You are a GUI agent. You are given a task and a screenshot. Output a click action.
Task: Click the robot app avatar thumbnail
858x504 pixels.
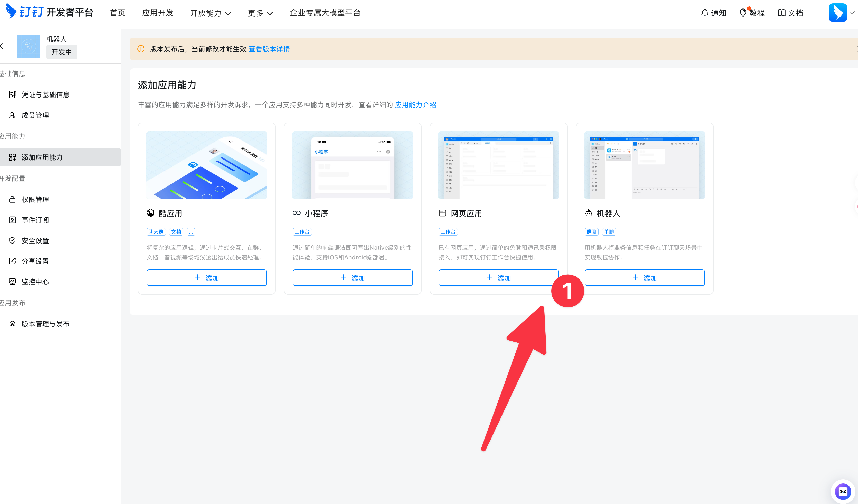29,46
